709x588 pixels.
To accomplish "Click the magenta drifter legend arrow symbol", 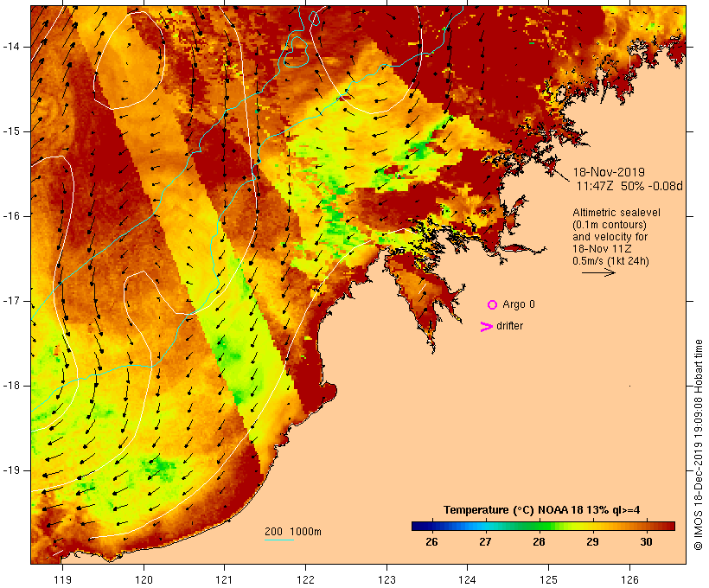I will (x=486, y=327).
